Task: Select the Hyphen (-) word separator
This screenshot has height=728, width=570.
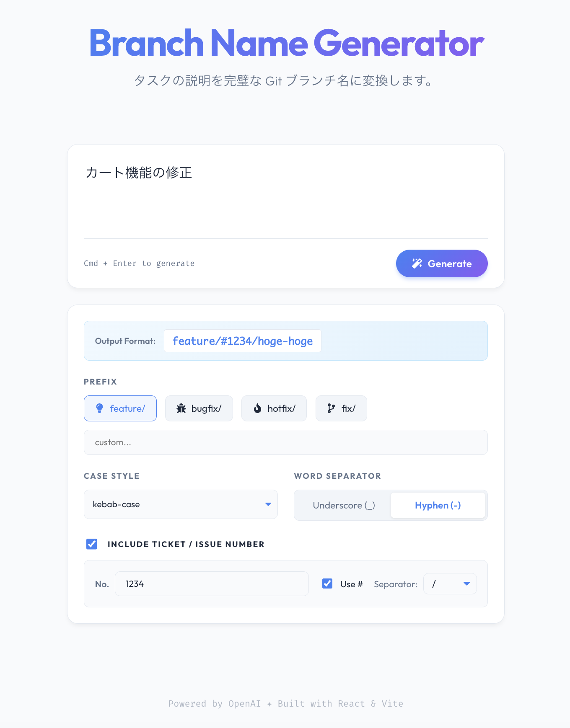Action: coord(438,505)
